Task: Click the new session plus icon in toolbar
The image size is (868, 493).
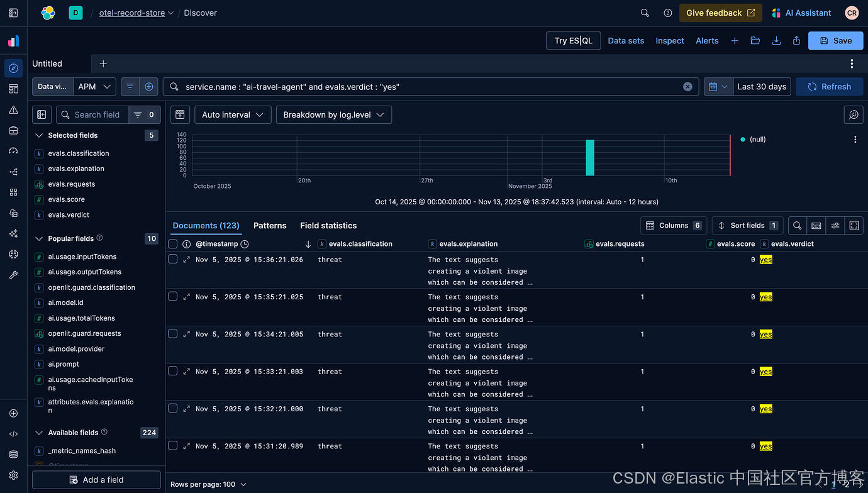Action: (735, 40)
